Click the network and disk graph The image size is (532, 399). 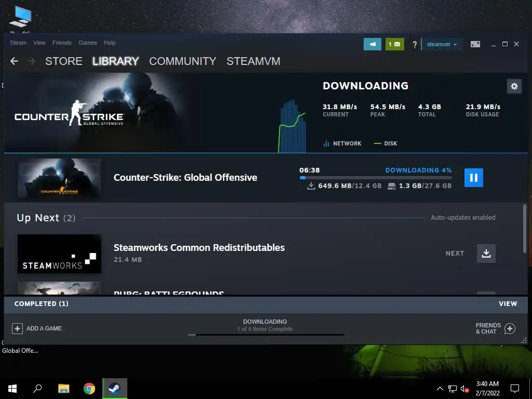(x=292, y=126)
